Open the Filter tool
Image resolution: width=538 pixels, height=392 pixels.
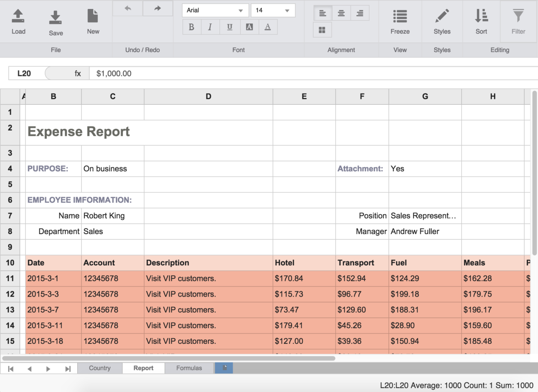[518, 20]
